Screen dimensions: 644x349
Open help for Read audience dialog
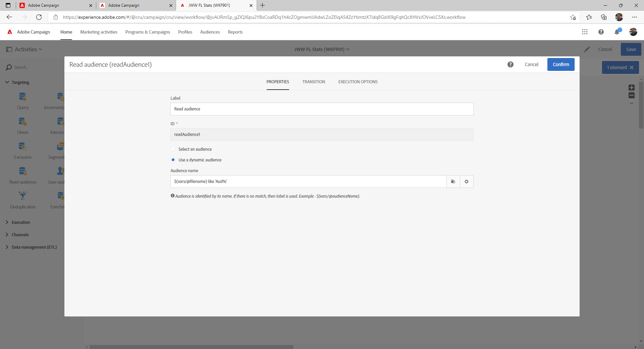[x=511, y=64]
